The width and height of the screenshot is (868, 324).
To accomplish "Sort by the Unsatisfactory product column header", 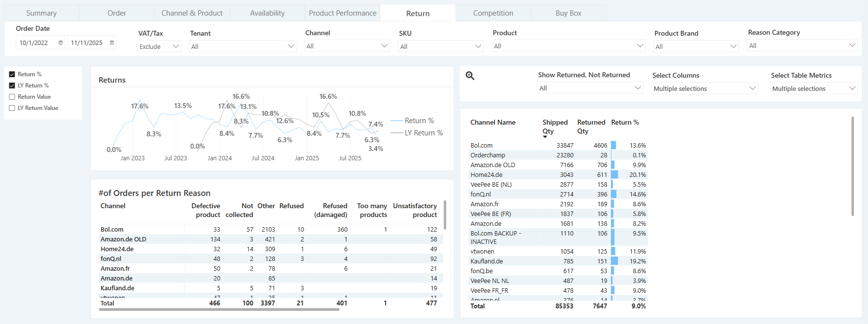I will tap(415, 210).
